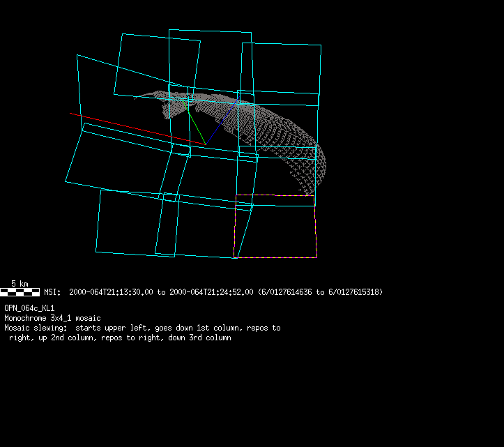This screenshot has width=504, height=447.
Task: Select the "5 km" scale label
Action: [x=20, y=284]
